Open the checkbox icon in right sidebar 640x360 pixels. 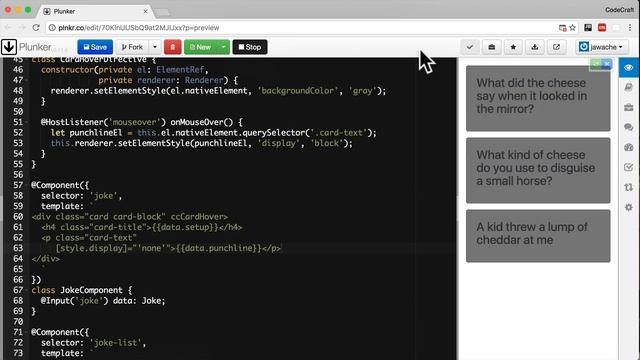click(629, 167)
